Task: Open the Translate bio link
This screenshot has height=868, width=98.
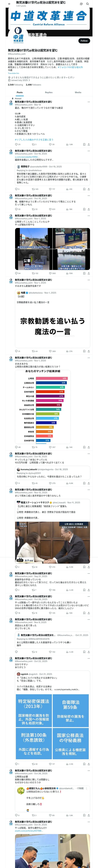Action: [14, 73]
